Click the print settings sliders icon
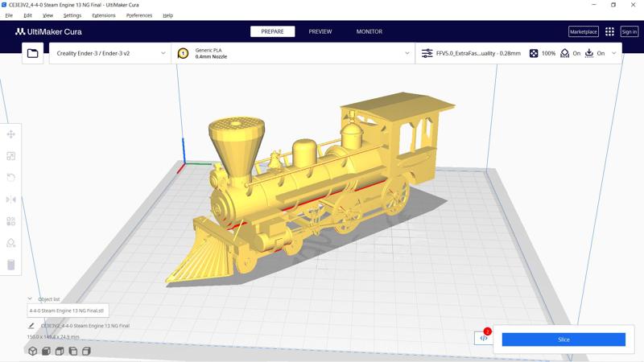The height and width of the screenshot is (362, 644). tap(427, 53)
